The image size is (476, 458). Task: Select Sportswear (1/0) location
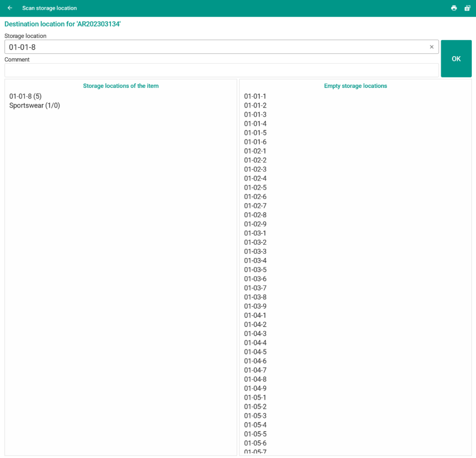34,106
